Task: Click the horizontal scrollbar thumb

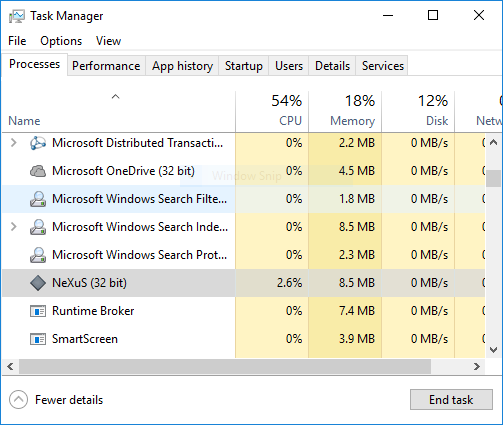Action: pyautogui.click(x=225, y=367)
